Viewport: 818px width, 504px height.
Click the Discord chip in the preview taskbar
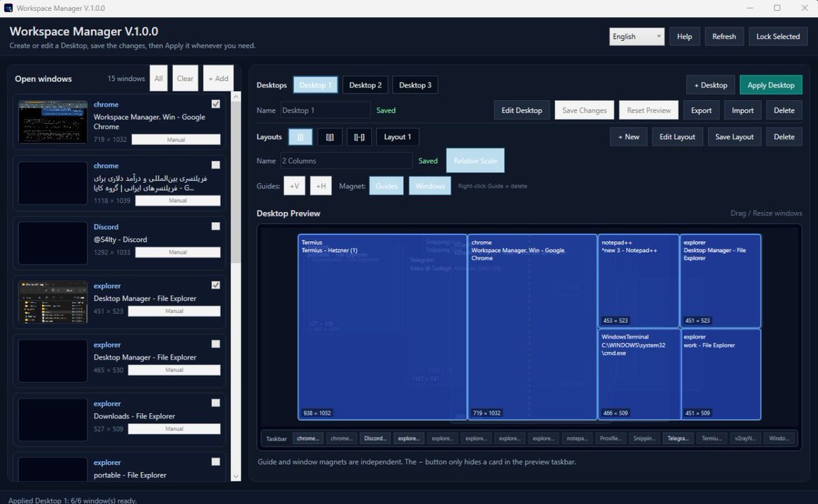pyautogui.click(x=375, y=439)
